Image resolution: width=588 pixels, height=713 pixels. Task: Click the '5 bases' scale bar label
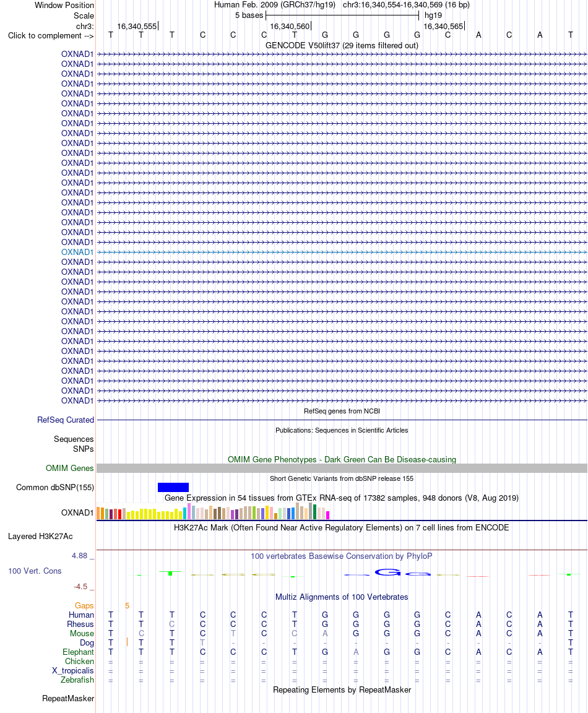coord(249,15)
